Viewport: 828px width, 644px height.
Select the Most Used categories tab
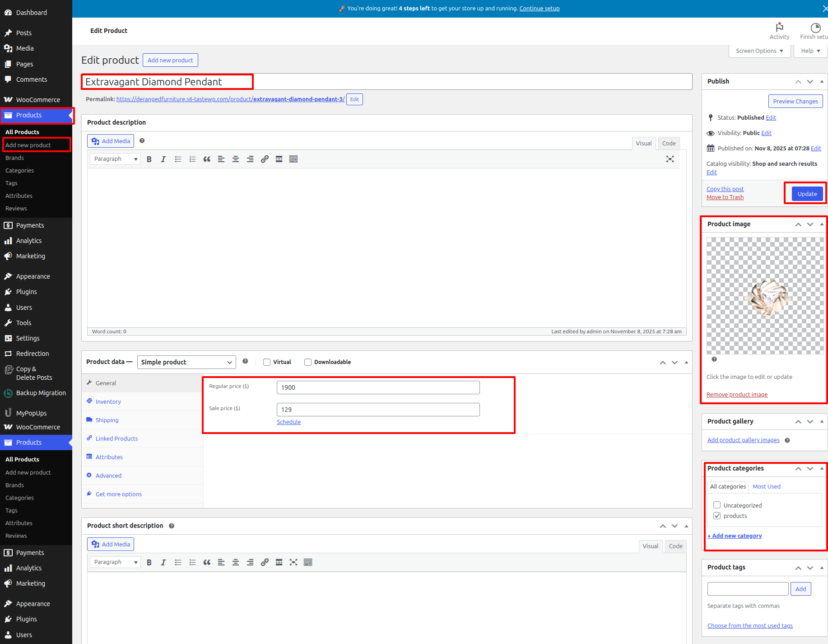click(x=766, y=486)
